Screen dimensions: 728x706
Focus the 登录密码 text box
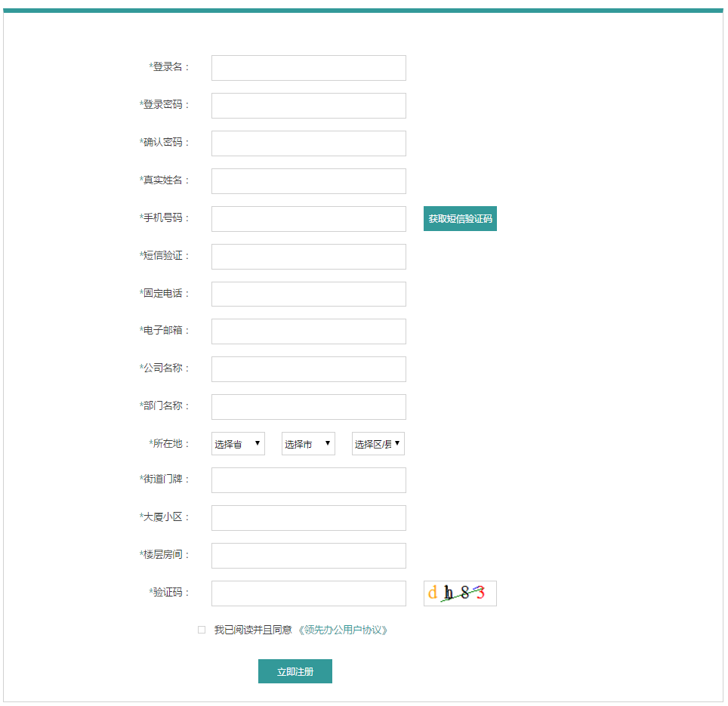pyautogui.click(x=308, y=106)
